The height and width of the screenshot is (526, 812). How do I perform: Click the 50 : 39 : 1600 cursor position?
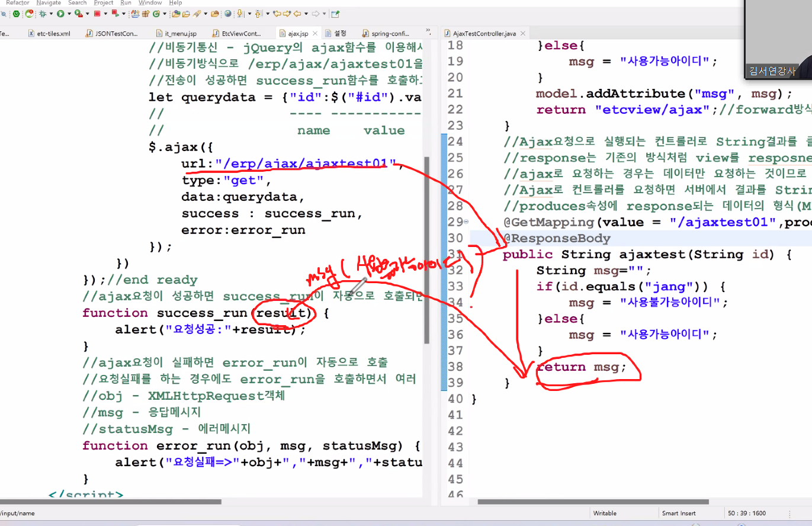click(x=746, y=513)
